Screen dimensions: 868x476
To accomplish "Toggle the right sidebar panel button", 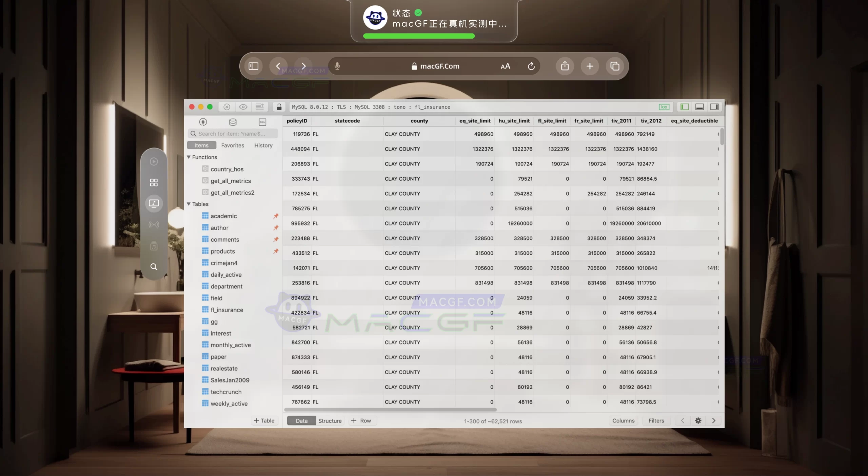I will click(x=714, y=107).
